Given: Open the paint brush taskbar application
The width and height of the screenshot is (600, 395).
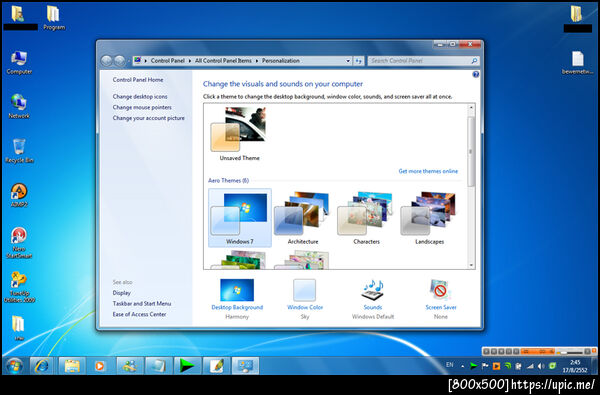Looking at the screenshot, I should coord(217,366).
